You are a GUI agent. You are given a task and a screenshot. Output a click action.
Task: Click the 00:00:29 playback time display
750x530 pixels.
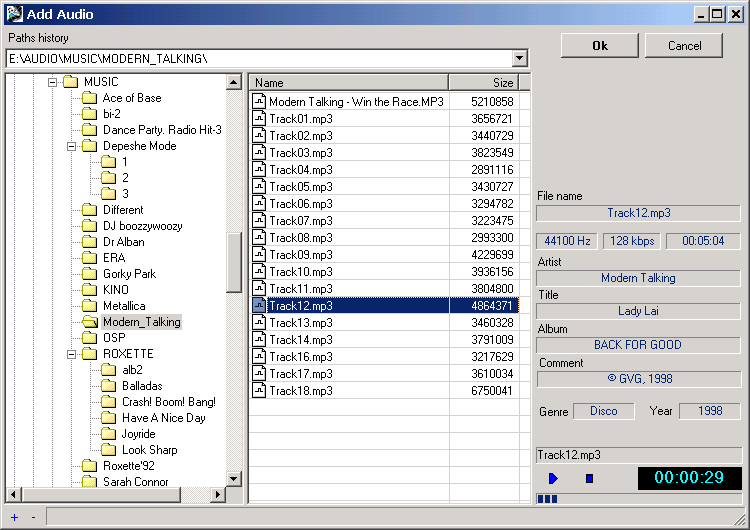point(689,478)
